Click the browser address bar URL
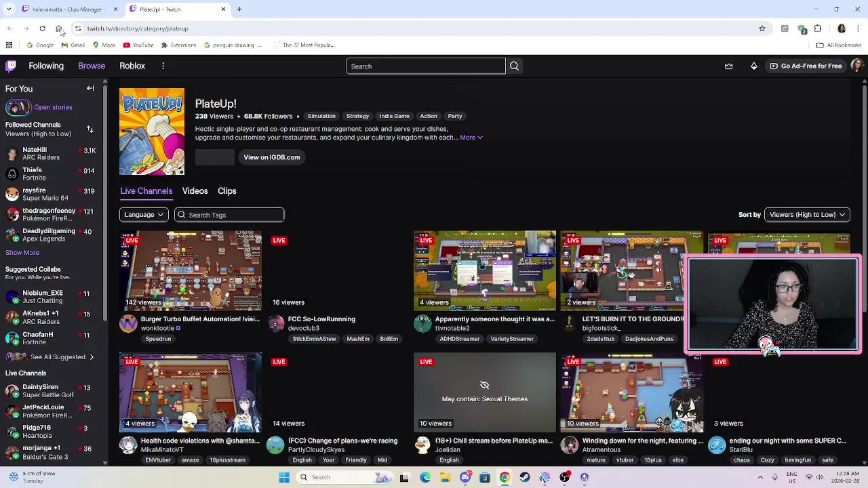868x488 pixels. (138, 28)
